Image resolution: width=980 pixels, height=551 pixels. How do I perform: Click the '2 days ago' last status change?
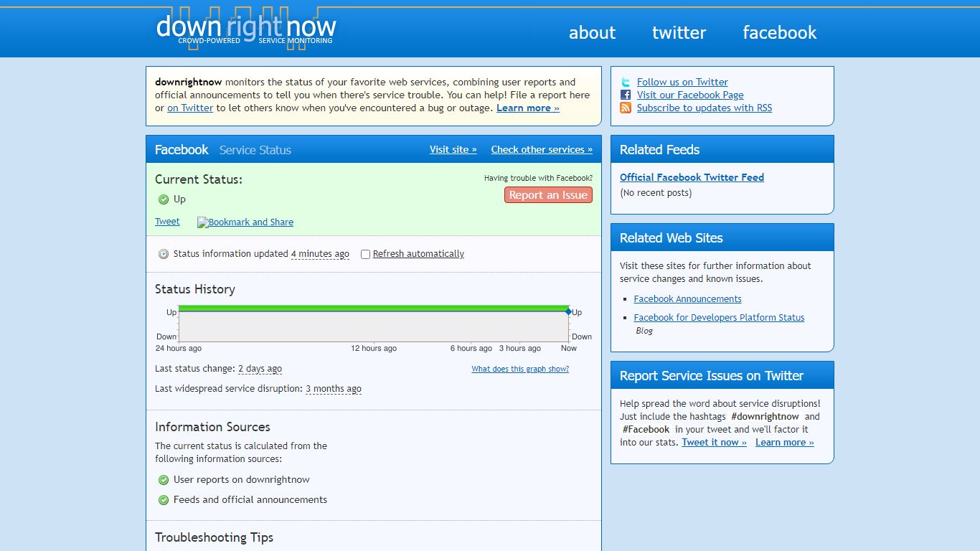[260, 369]
